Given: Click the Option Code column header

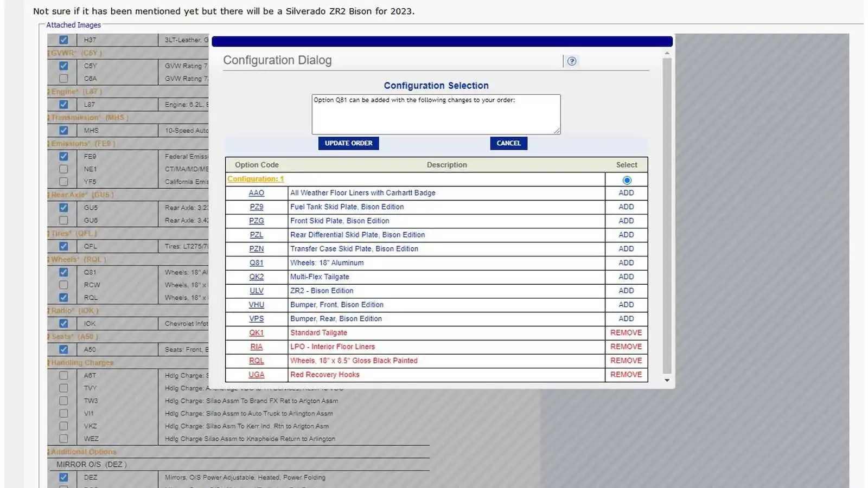Looking at the screenshot, I should click(257, 165).
